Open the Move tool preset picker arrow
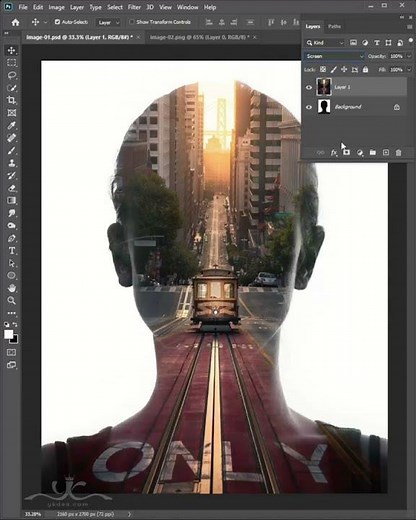The image size is (416, 520). click(x=46, y=22)
